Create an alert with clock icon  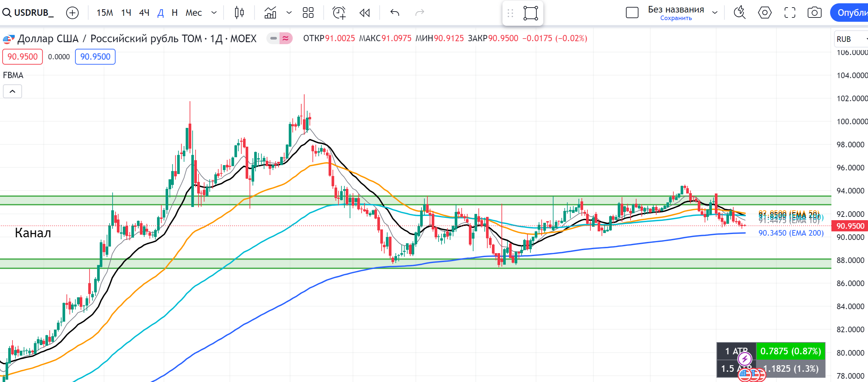tap(339, 13)
